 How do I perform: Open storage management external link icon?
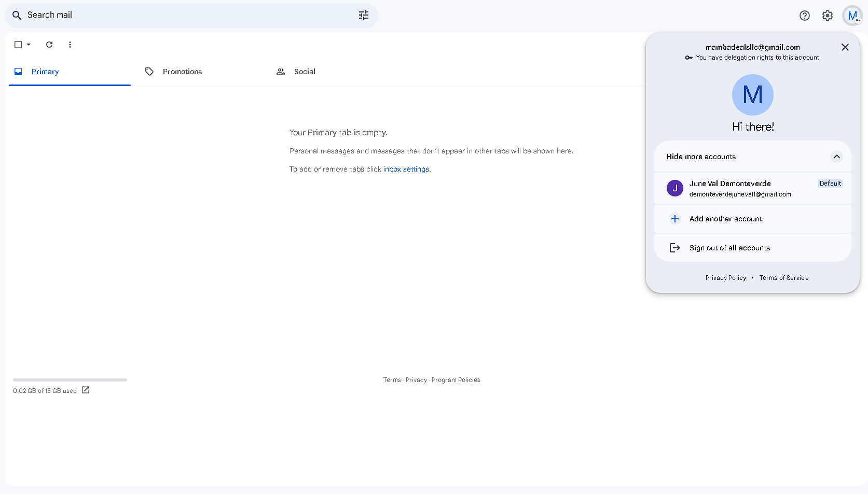pos(86,390)
